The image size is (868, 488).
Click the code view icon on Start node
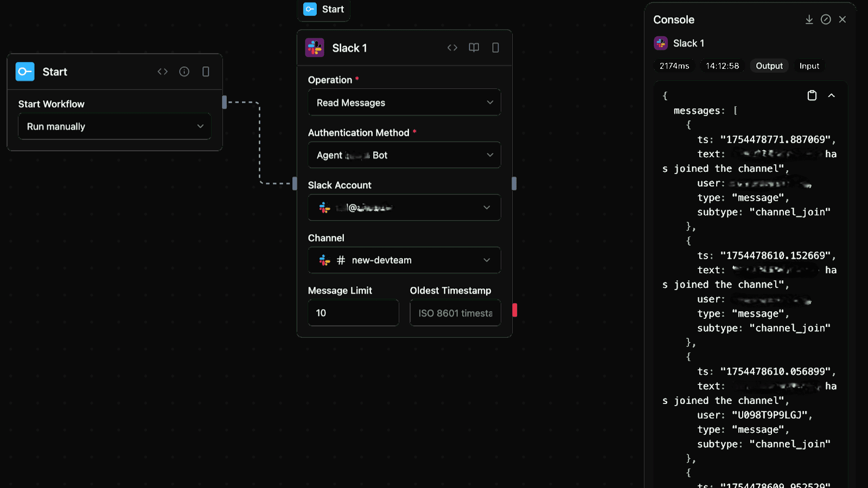click(162, 72)
